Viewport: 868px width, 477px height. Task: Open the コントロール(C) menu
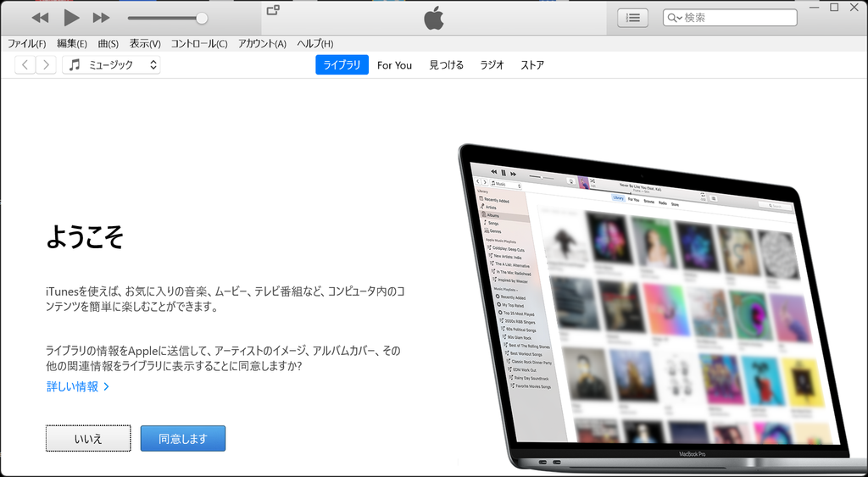point(198,44)
